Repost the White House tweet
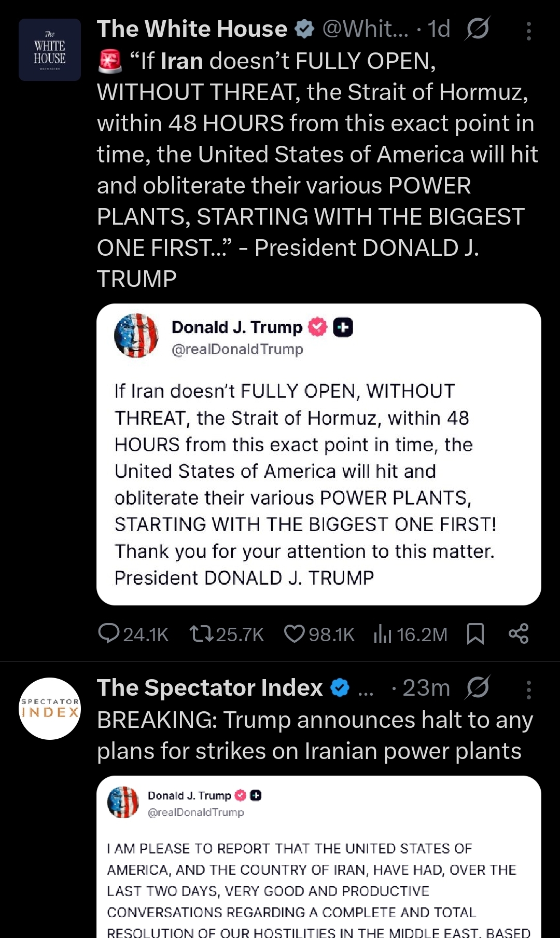Image resolution: width=560 pixels, height=938 pixels. click(201, 633)
